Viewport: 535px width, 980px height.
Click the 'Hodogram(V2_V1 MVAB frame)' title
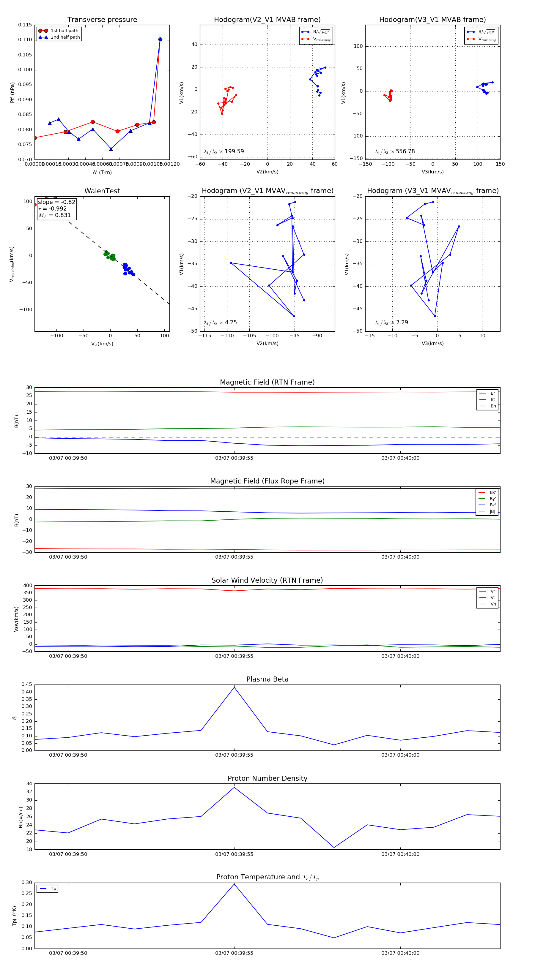click(x=267, y=20)
